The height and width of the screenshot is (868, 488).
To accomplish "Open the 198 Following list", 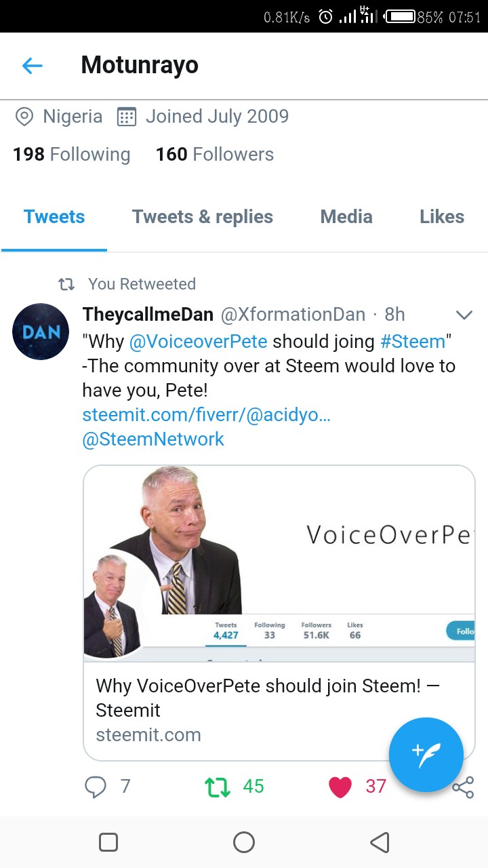I will click(x=71, y=155).
